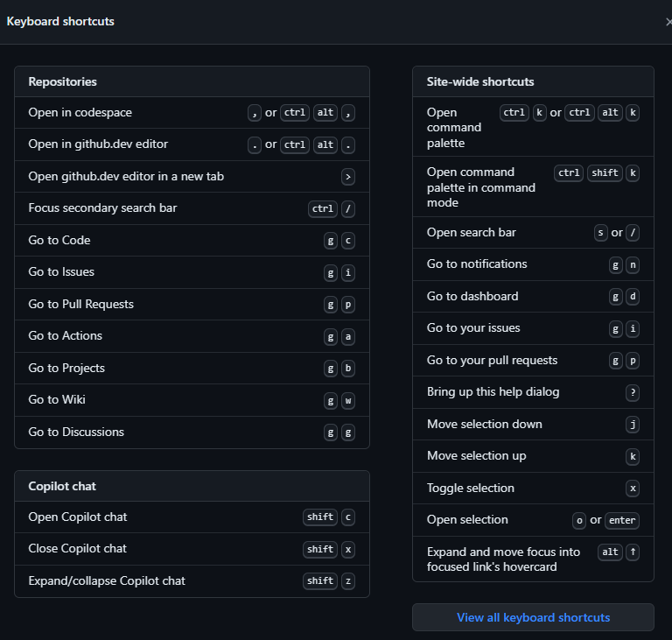The image size is (672, 640).
Task: Select the Expand/collapse Copilot chat entry
Action: click(192, 580)
